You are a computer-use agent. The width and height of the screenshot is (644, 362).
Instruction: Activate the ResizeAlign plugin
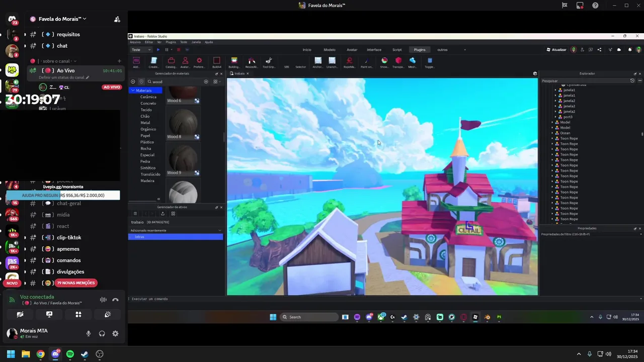point(252,62)
